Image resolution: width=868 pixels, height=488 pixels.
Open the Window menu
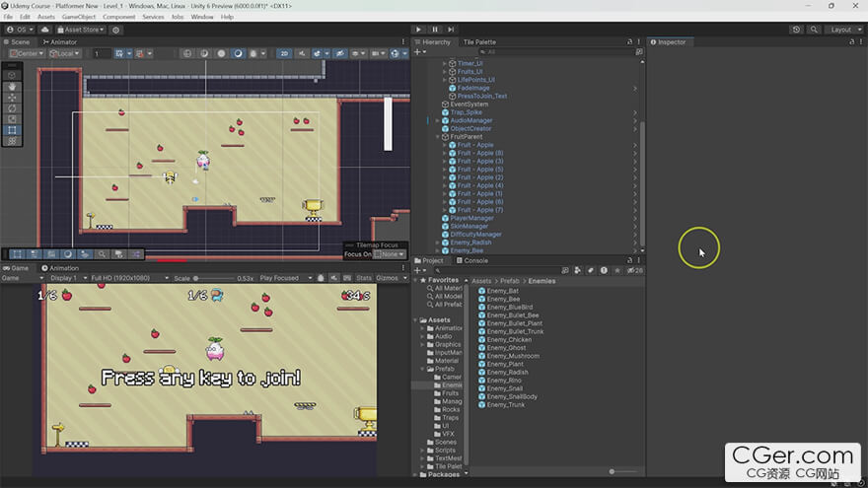click(x=202, y=17)
